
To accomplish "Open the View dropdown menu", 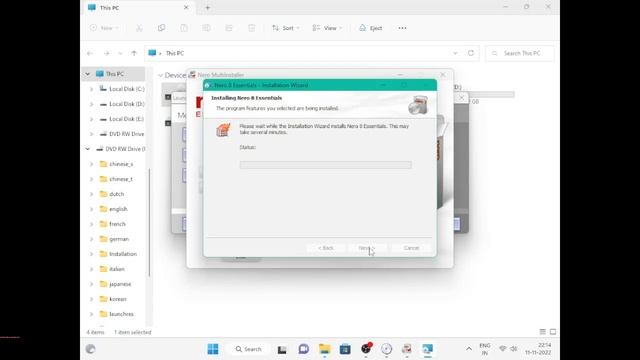I will pos(327,28).
